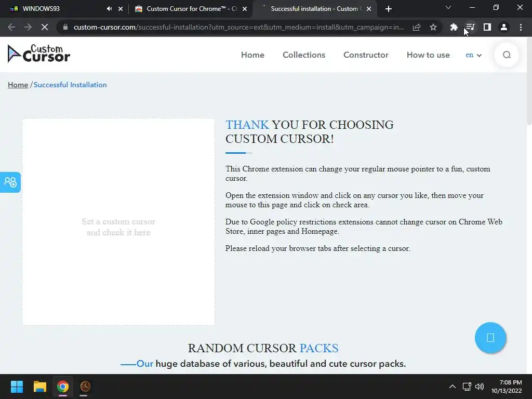Click the blue floating round button
The height and width of the screenshot is (399, 532).
tap(490, 338)
